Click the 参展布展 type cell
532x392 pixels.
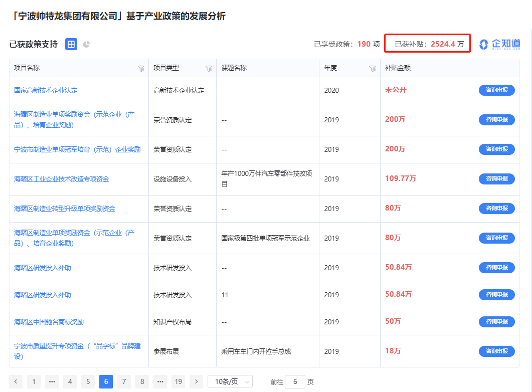click(x=166, y=351)
